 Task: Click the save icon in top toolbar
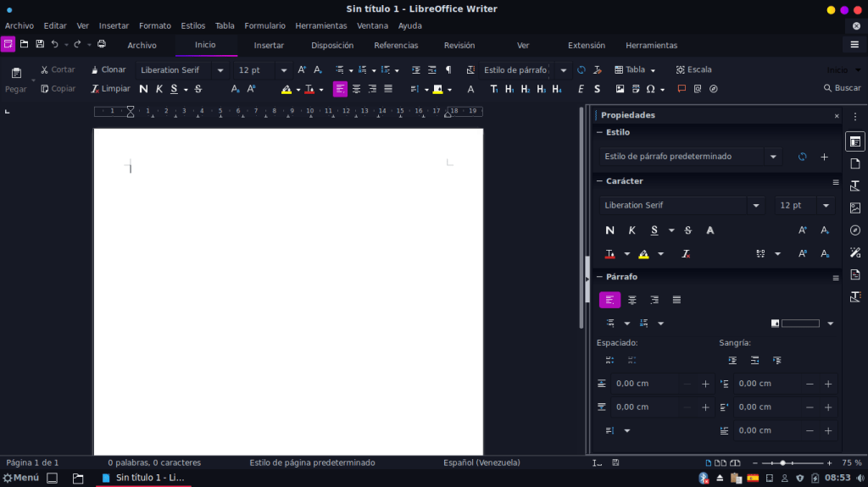tap(39, 44)
